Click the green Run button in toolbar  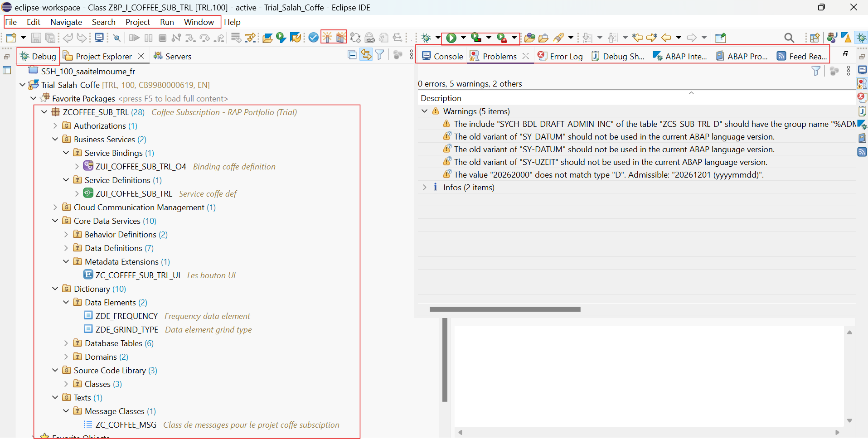451,38
